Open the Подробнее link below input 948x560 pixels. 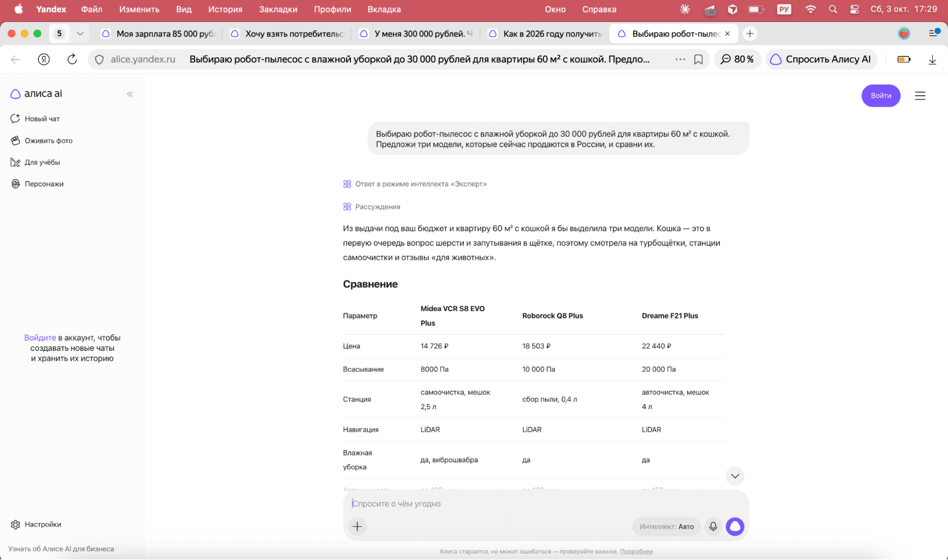coord(636,551)
